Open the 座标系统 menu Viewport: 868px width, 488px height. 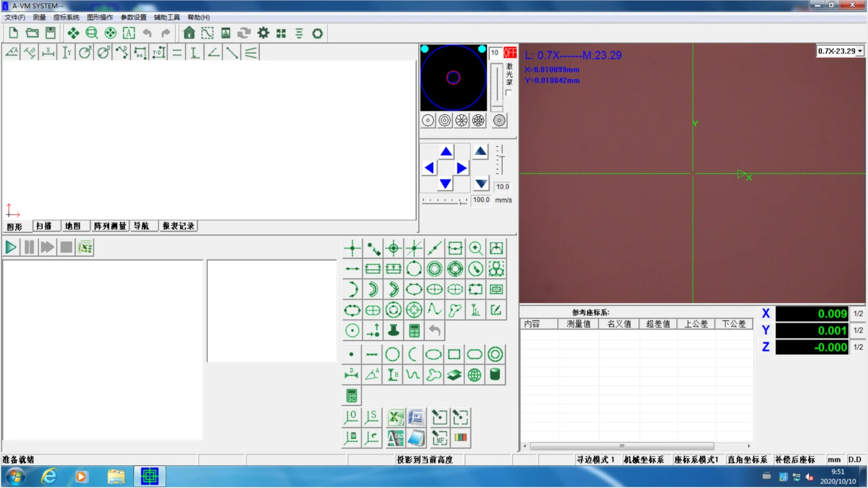66,17
